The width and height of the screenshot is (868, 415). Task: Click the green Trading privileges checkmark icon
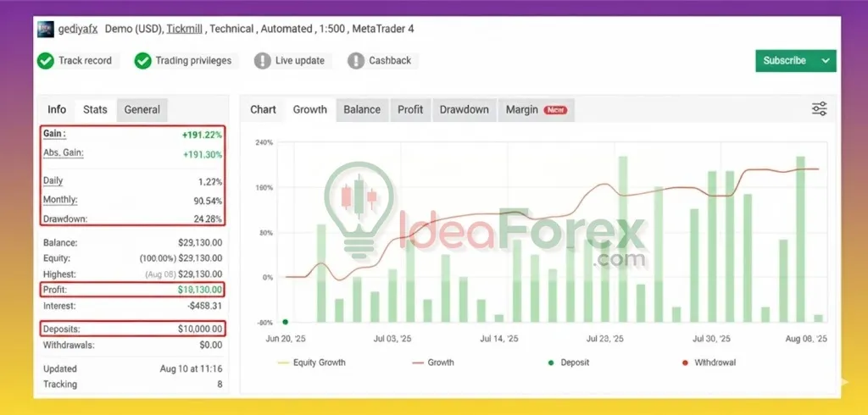pyautogui.click(x=142, y=61)
